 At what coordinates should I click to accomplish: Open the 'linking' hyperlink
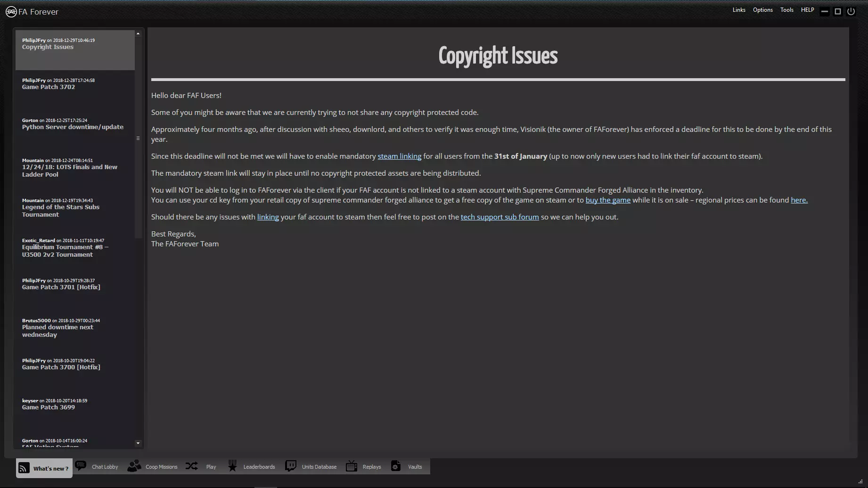(x=268, y=217)
